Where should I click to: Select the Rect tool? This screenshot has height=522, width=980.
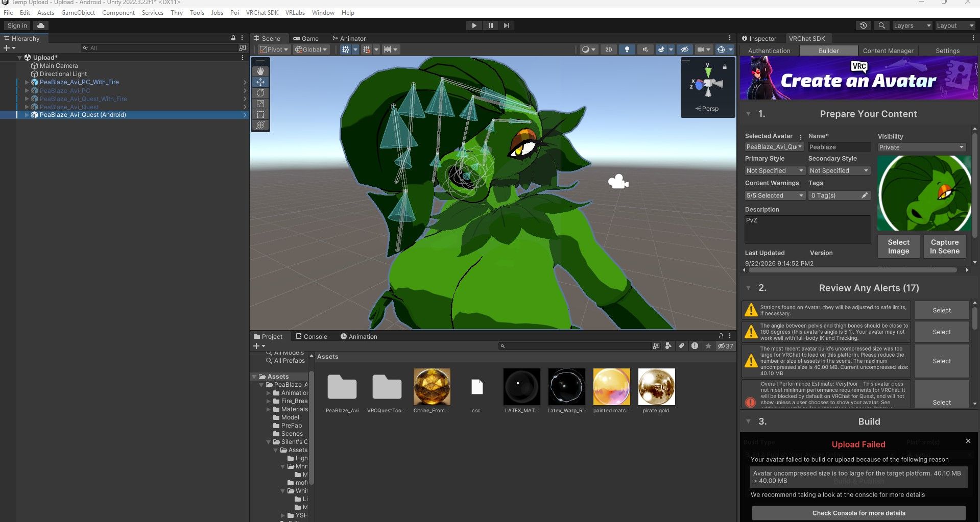[x=260, y=114]
